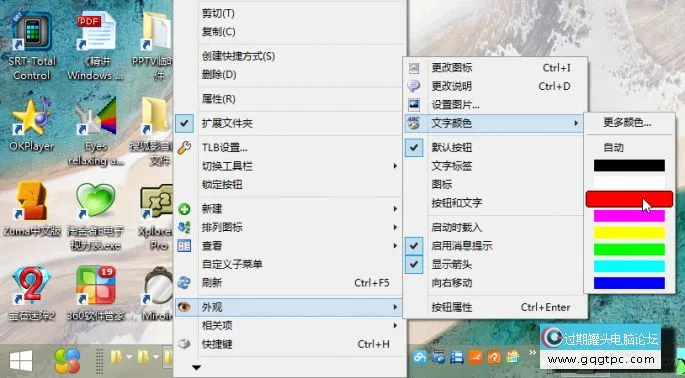
Task: Open the Xplorer Pro desktop shortcut
Action: pos(157,216)
